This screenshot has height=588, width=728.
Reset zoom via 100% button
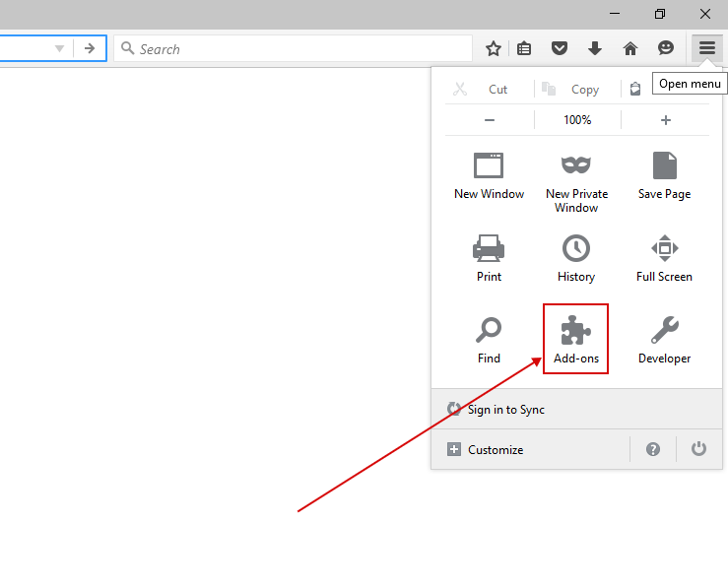[x=577, y=120]
